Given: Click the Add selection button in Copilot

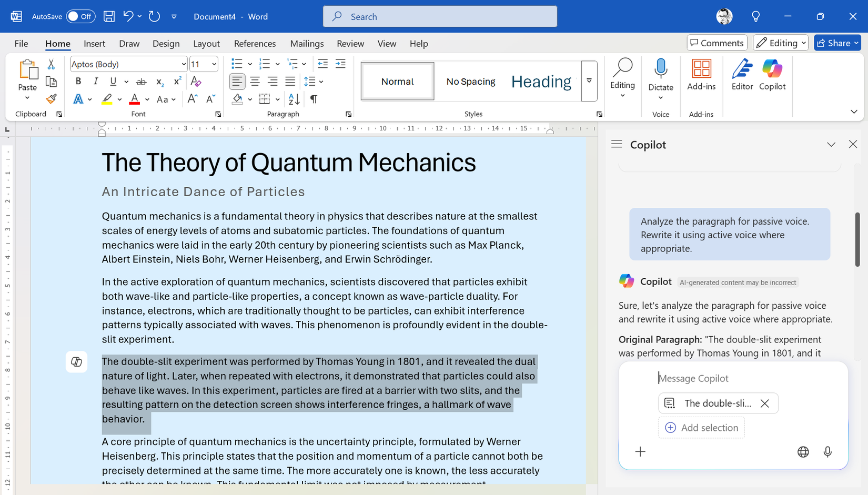Looking at the screenshot, I should tap(701, 427).
